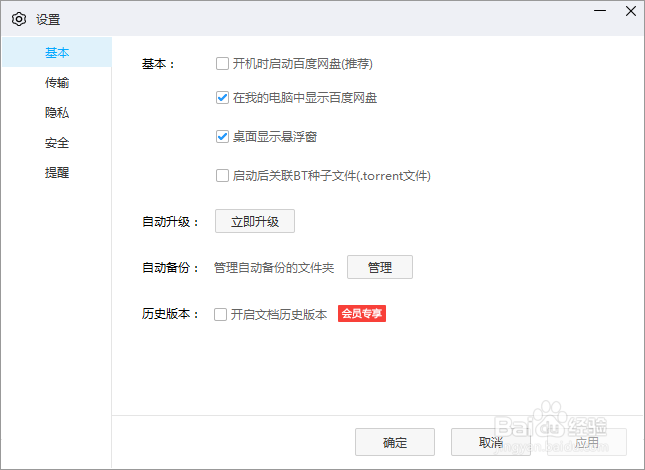This screenshot has width=645, height=470.
Task: Enable 开机时启动百度网盘 checkbox
Action: [x=222, y=64]
